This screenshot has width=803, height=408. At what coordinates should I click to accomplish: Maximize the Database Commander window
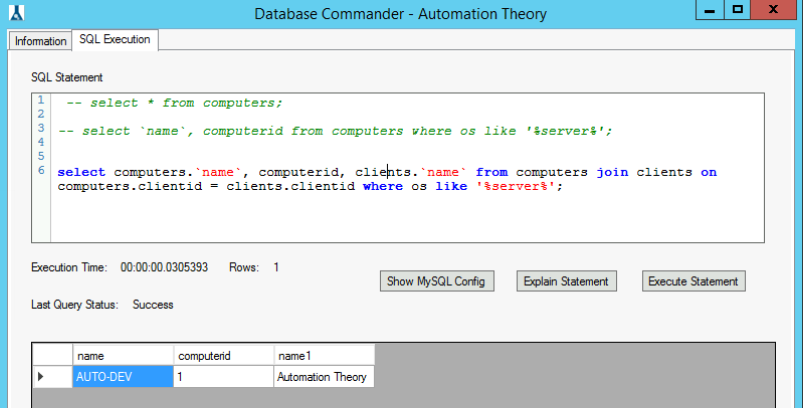click(x=737, y=10)
